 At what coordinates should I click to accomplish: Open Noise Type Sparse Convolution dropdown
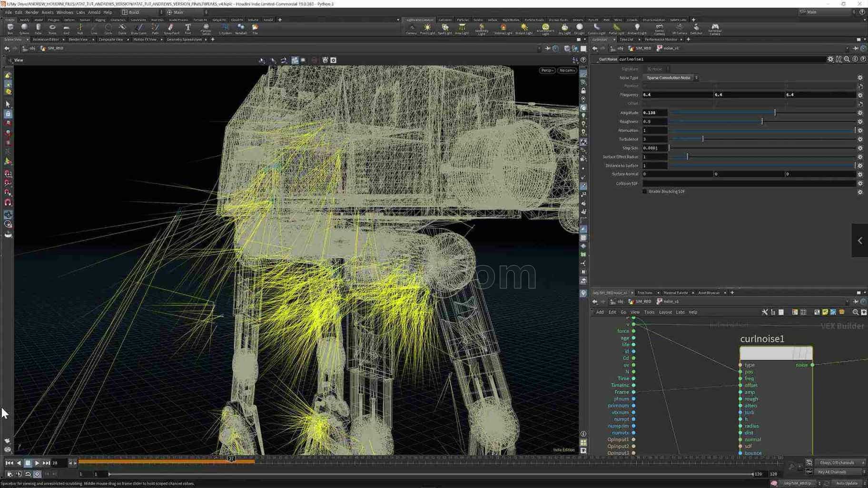(x=671, y=78)
